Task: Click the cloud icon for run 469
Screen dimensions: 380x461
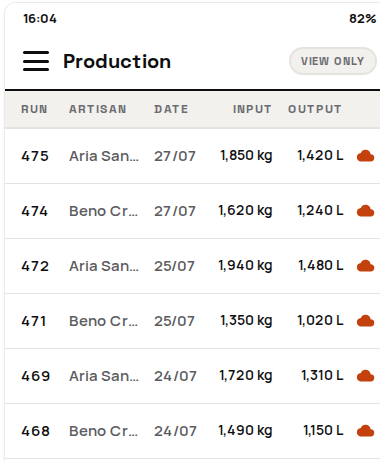Action: click(365, 376)
